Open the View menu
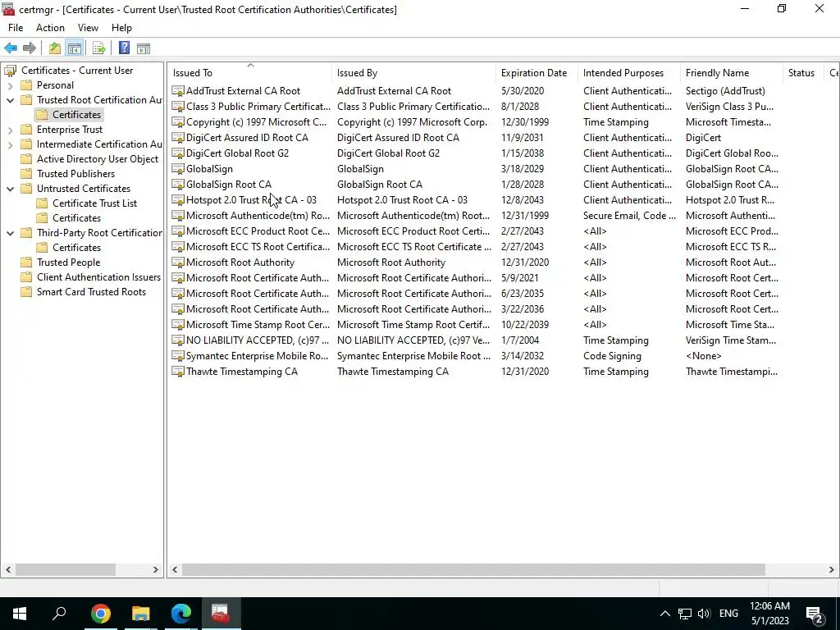Screen dimensions: 840x630 88,28
